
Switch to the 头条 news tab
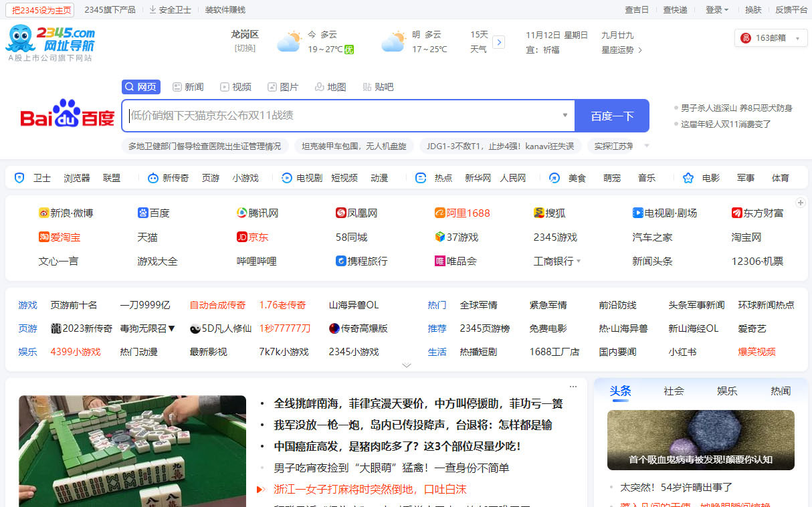point(620,391)
